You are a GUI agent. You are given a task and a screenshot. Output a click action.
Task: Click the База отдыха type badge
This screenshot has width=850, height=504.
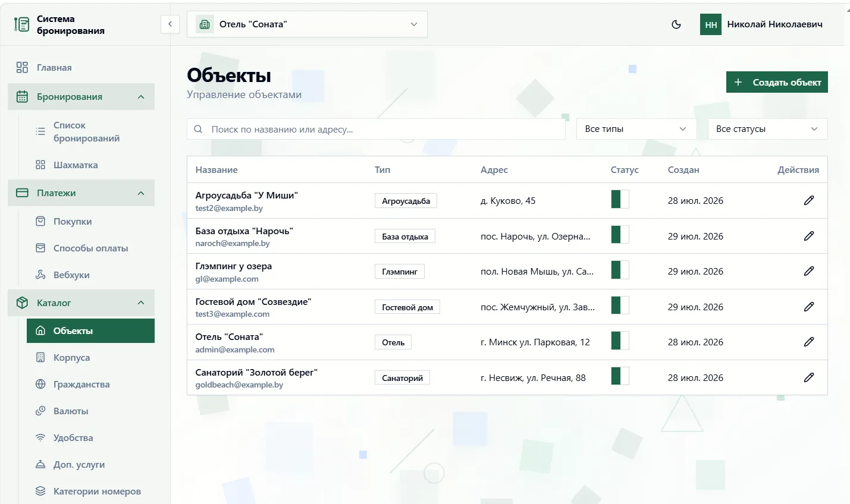405,237
